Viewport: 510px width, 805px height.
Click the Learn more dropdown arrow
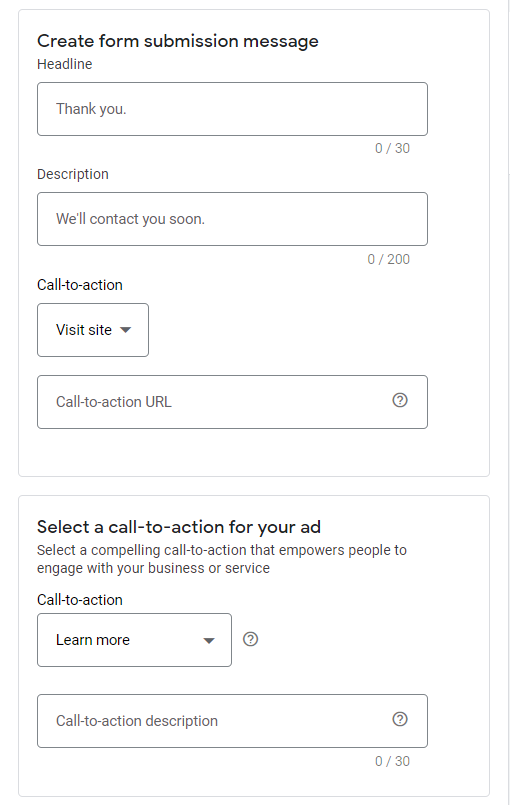[x=209, y=641]
